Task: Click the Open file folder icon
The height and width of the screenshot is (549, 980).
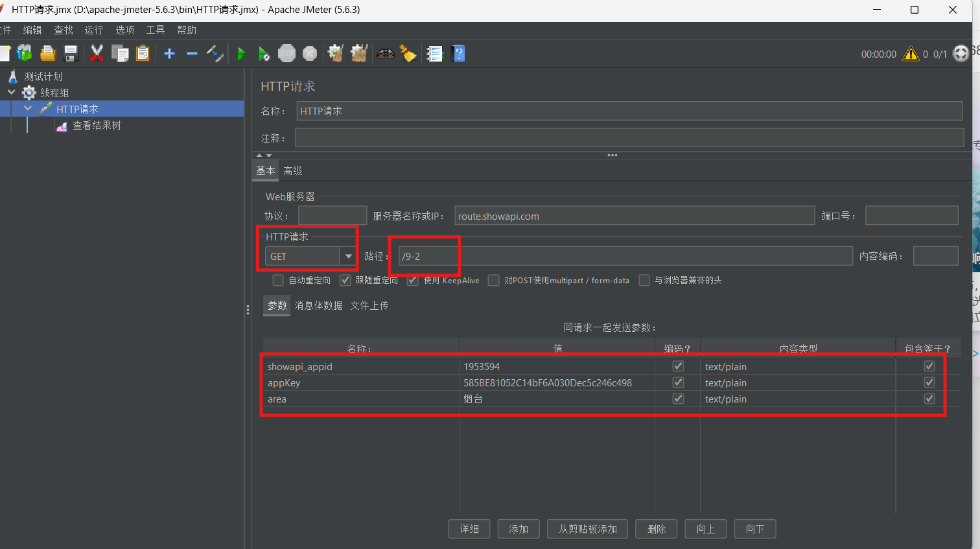Action: [x=47, y=53]
